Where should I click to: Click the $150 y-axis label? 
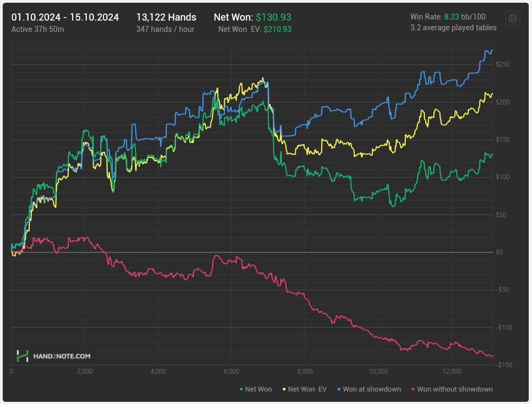503,139
